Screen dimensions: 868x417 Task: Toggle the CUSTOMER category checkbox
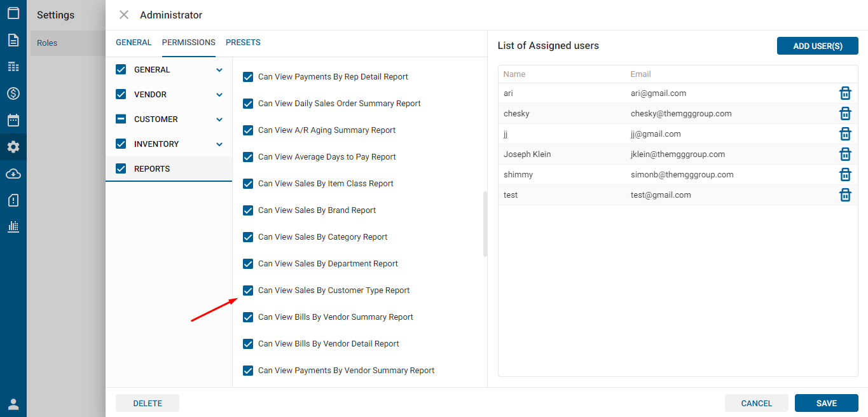[x=121, y=120]
